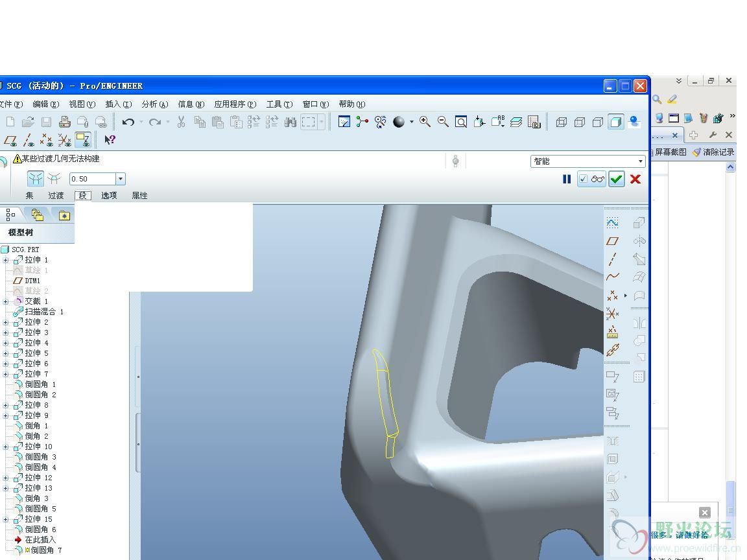The height and width of the screenshot is (560, 747).
Task: Open the radius value dropdown
Action: click(121, 179)
